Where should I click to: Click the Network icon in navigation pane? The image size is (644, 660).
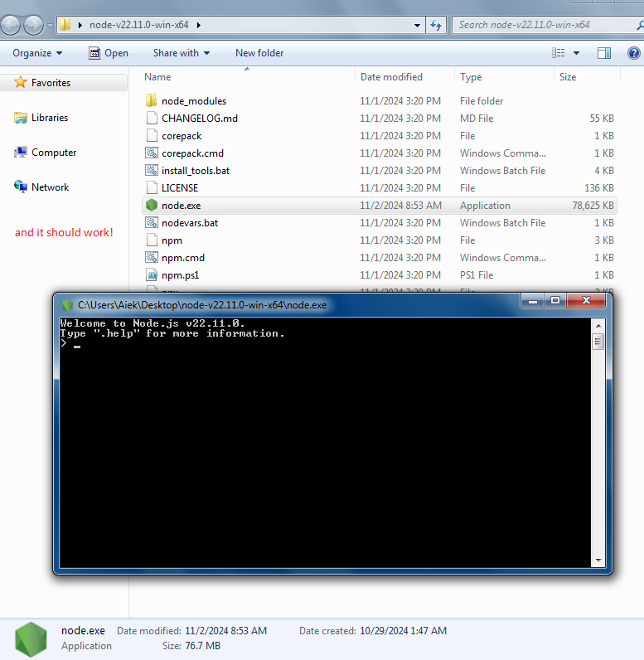pos(20,187)
